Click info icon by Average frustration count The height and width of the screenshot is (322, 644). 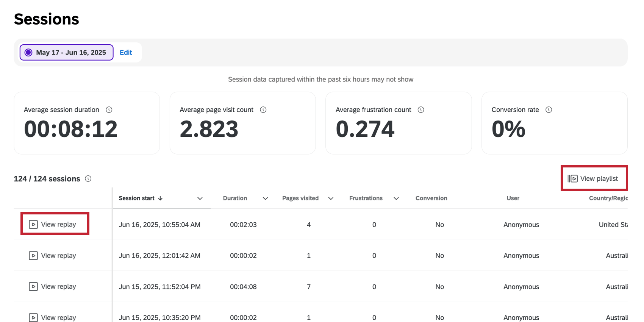click(421, 110)
